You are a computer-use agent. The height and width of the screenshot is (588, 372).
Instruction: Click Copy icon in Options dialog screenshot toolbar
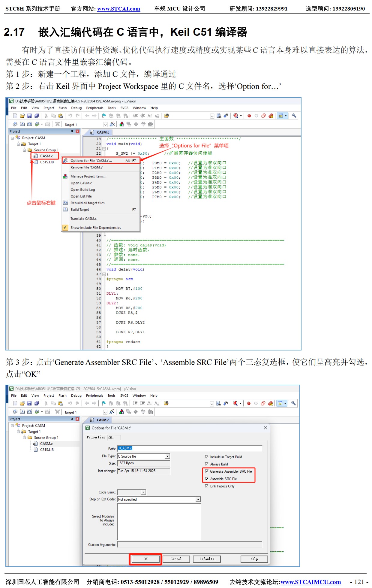point(53,403)
